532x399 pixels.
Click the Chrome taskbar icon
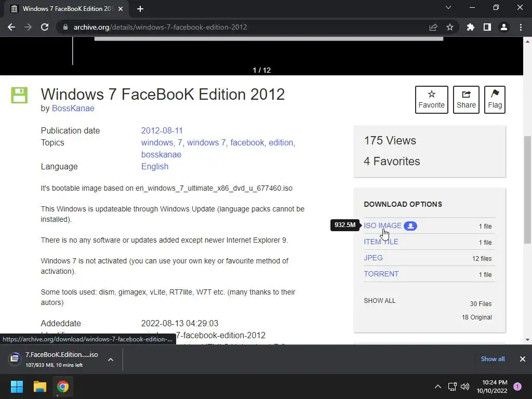point(63,387)
